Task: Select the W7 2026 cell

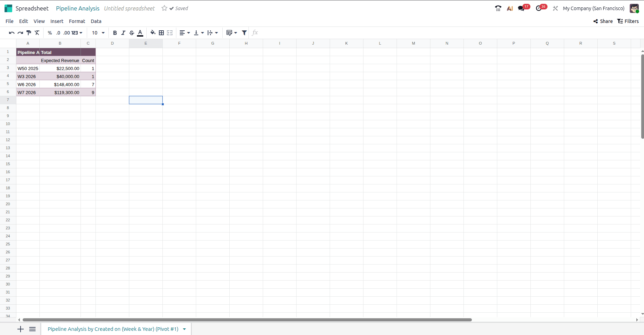Action: point(28,92)
